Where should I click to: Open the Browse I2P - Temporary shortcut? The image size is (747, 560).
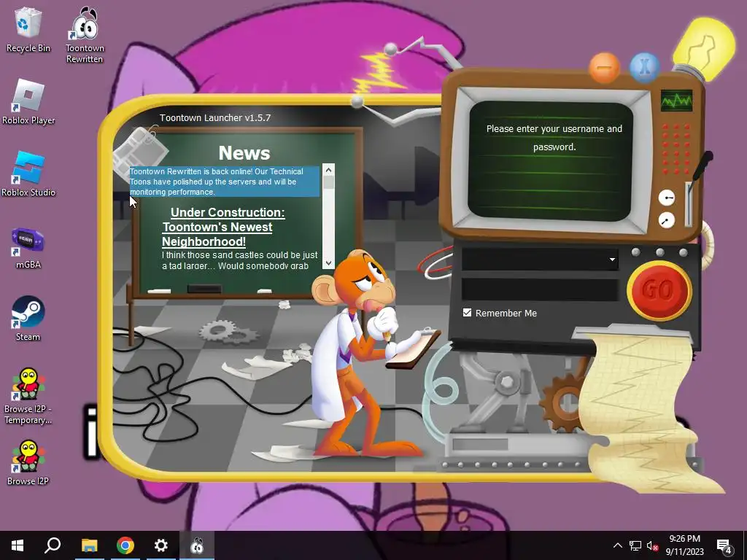click(x=28, y=395)
